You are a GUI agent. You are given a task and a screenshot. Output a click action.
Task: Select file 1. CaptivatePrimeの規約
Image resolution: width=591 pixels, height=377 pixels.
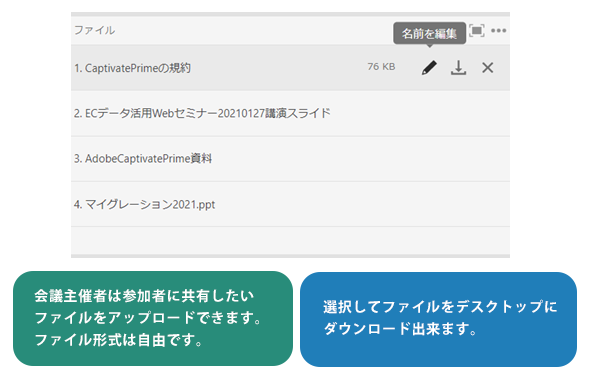[x=290, y=68]
